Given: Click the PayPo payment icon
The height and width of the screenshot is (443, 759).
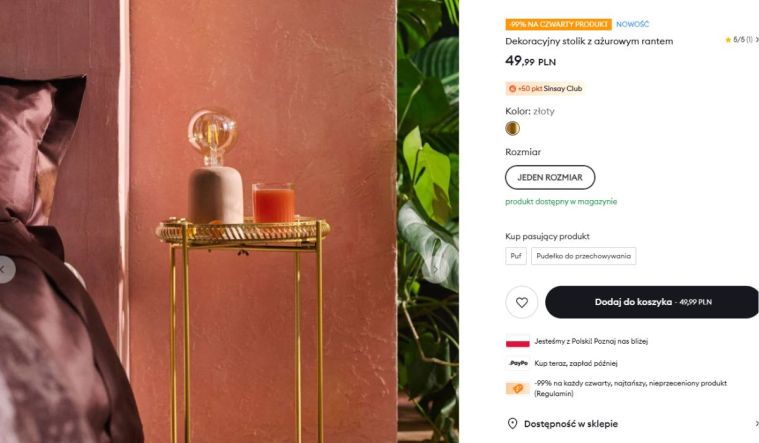Looking at the screenshot, I should point(518,363).
